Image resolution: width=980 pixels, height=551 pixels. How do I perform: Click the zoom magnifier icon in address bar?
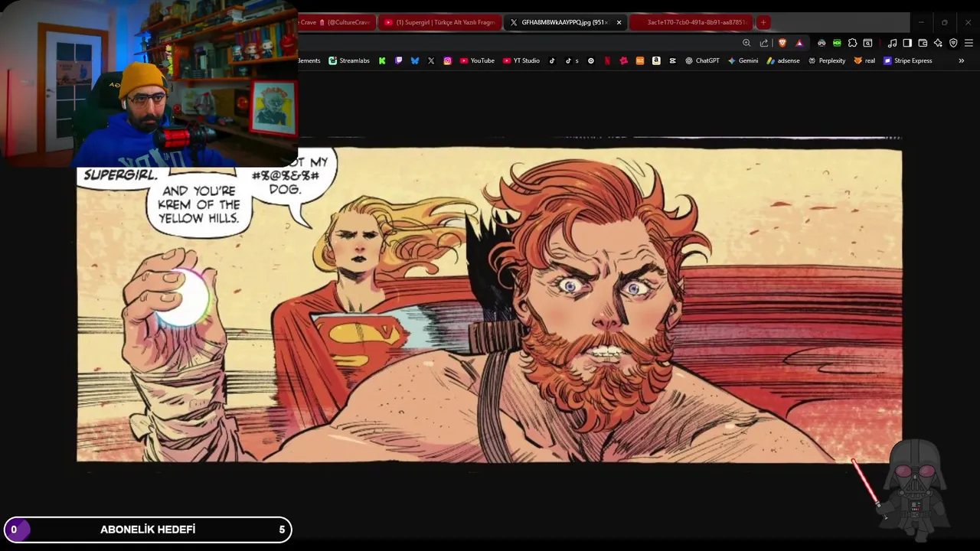[746, 43]
